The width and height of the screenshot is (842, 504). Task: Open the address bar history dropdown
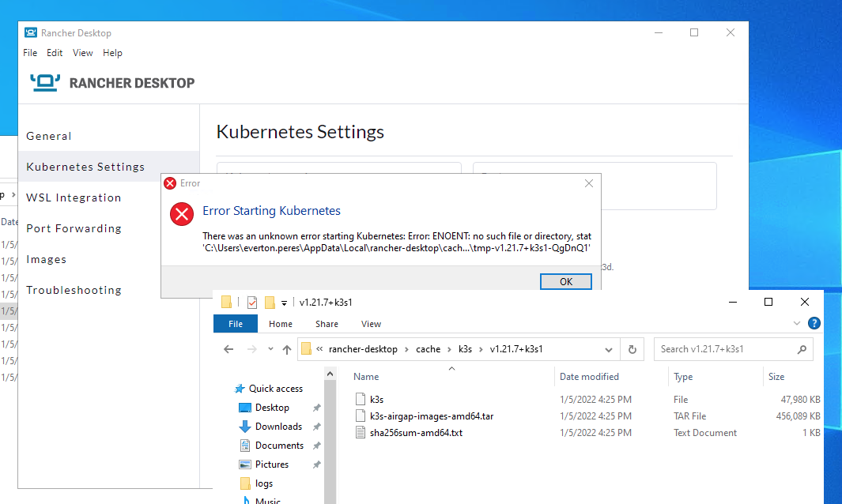point(609,350)
